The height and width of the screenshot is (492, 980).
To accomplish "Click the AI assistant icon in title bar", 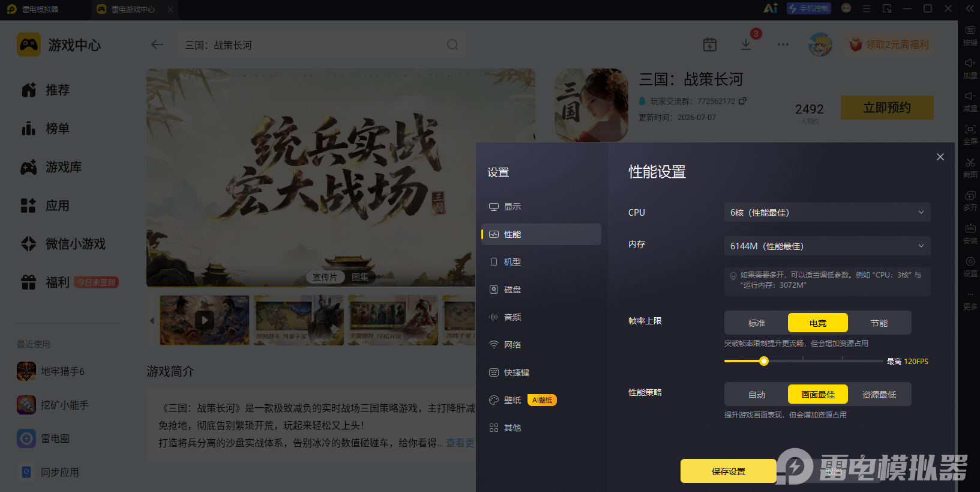I will coord(771,8).
